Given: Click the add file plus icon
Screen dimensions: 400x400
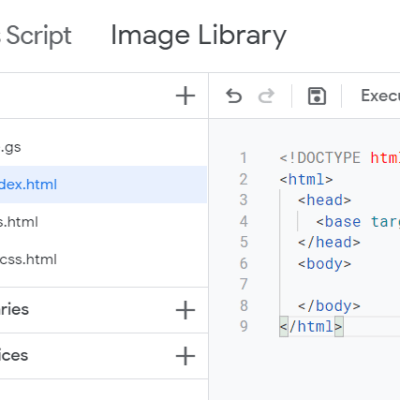Looking at the screenshot, I should pyautogui.click(x=185, y=96).
